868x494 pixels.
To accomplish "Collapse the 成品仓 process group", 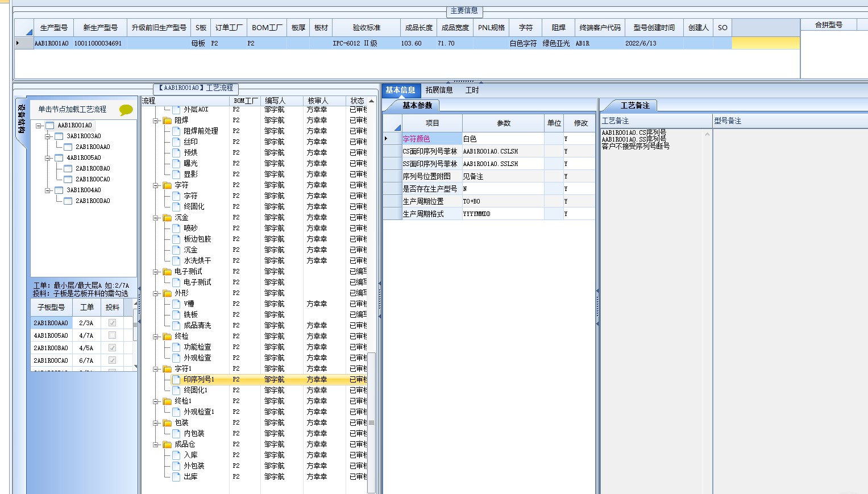I will 156,445.
